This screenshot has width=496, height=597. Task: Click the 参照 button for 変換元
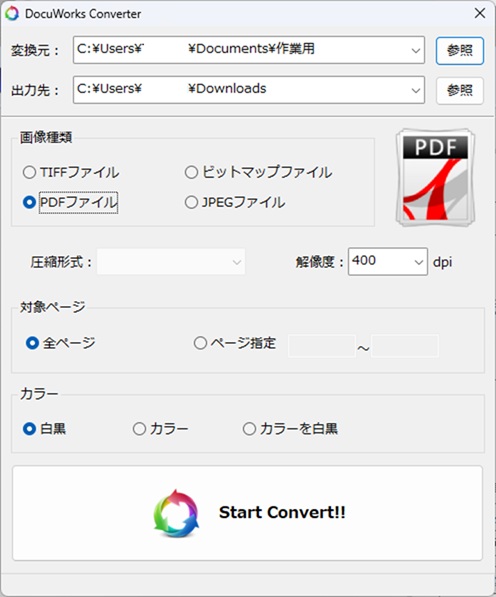460,51
